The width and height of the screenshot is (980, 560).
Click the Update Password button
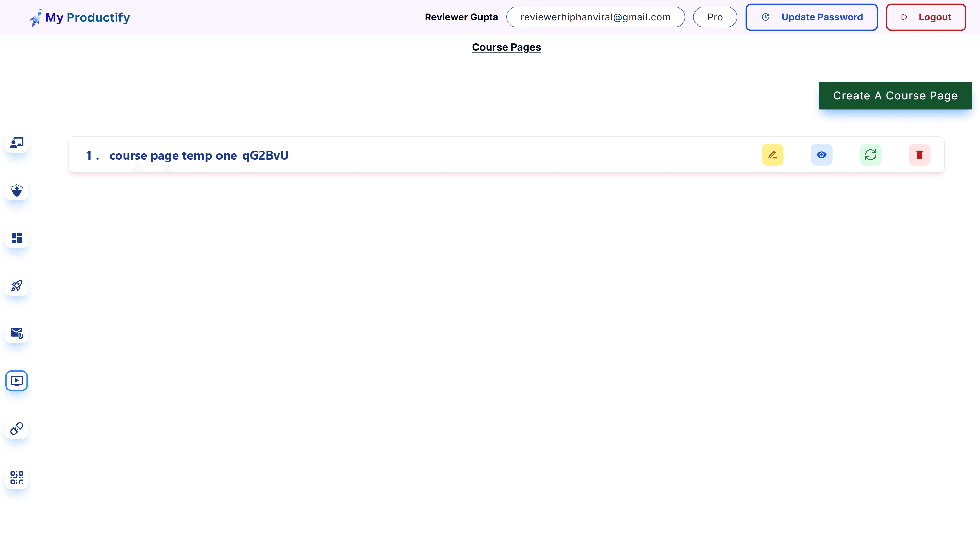(x=811, y=17)
